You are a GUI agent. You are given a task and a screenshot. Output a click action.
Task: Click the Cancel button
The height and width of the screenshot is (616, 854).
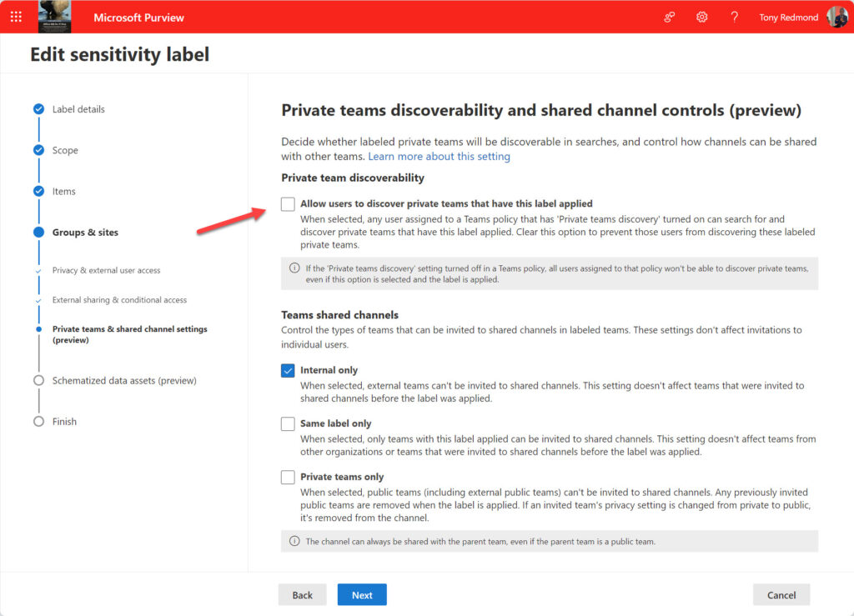781,595
